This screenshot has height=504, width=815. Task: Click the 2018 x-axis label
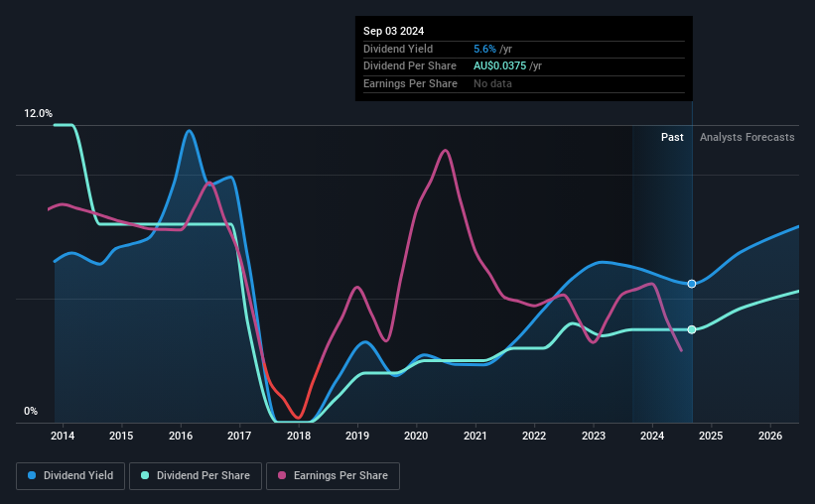point(299,436)
